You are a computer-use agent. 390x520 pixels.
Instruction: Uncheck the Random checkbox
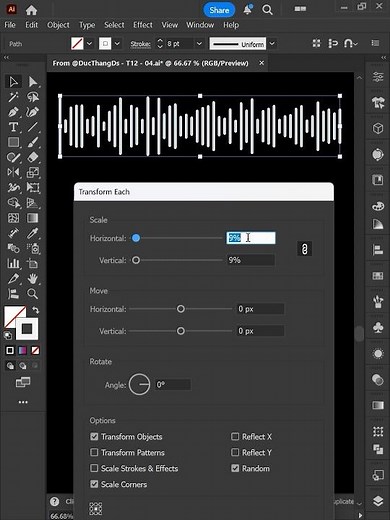[235, 468]
